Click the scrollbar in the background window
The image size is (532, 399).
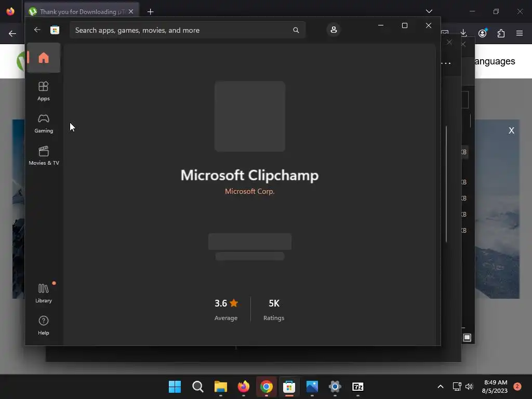tap(446, 184)
